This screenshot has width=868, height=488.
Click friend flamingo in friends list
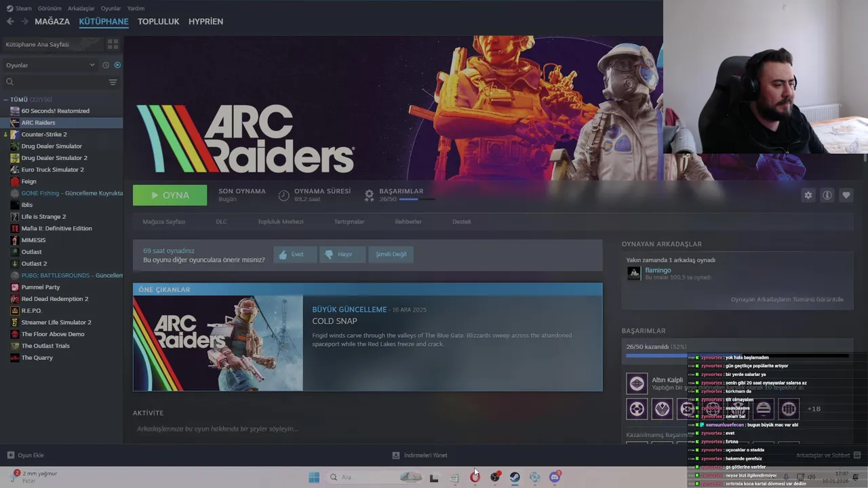[658, 270]
